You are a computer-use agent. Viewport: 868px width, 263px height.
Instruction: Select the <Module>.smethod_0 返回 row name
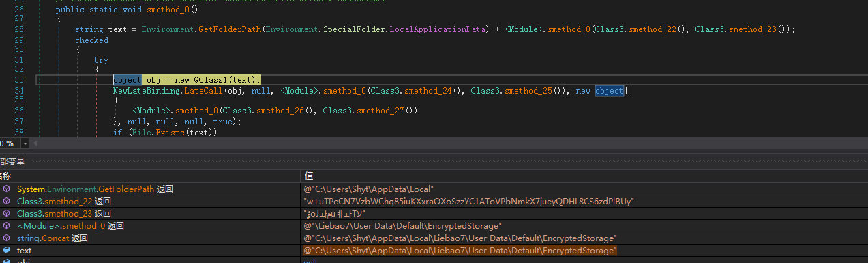coord(71,226)
